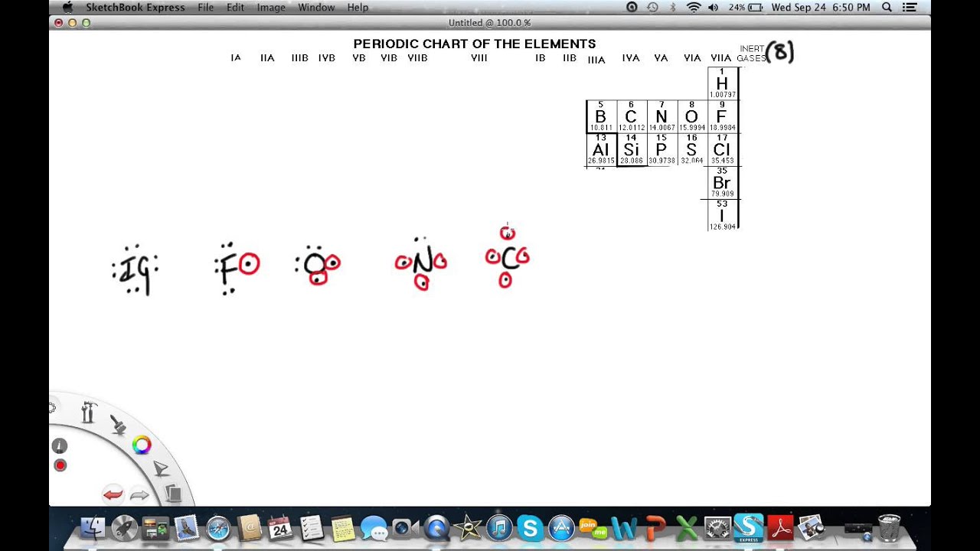Select the current pencil brush indicator
The image size is (980, 551).
point(60,446)
